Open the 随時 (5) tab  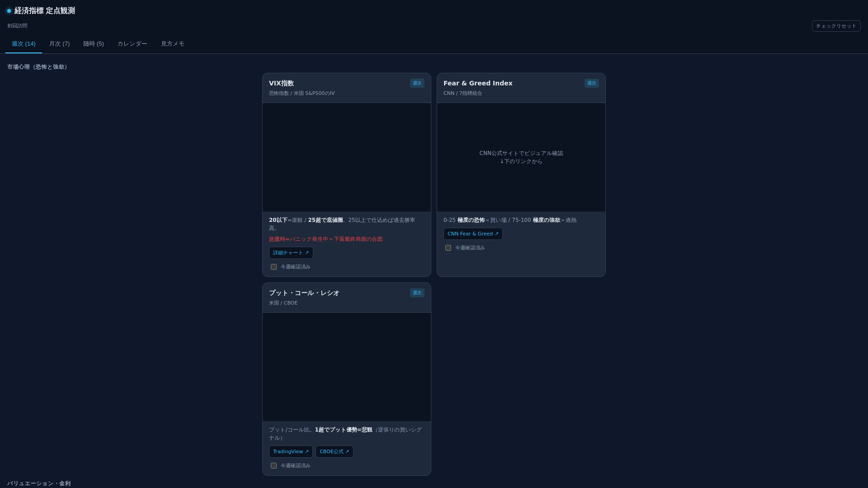coord(94,44)
